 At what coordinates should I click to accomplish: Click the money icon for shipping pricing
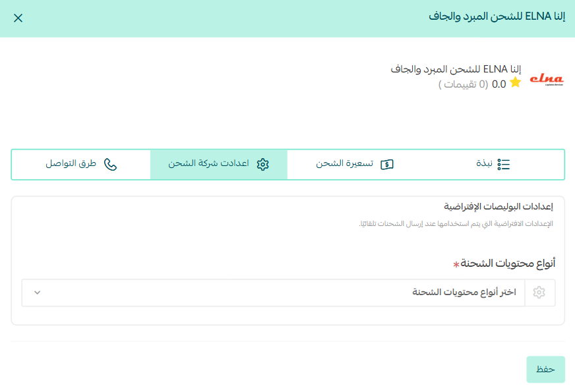[x=387, y=165]
